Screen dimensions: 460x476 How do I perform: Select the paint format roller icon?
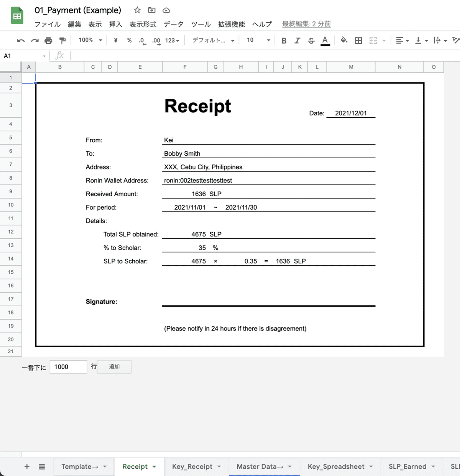(x=62, y=40)
